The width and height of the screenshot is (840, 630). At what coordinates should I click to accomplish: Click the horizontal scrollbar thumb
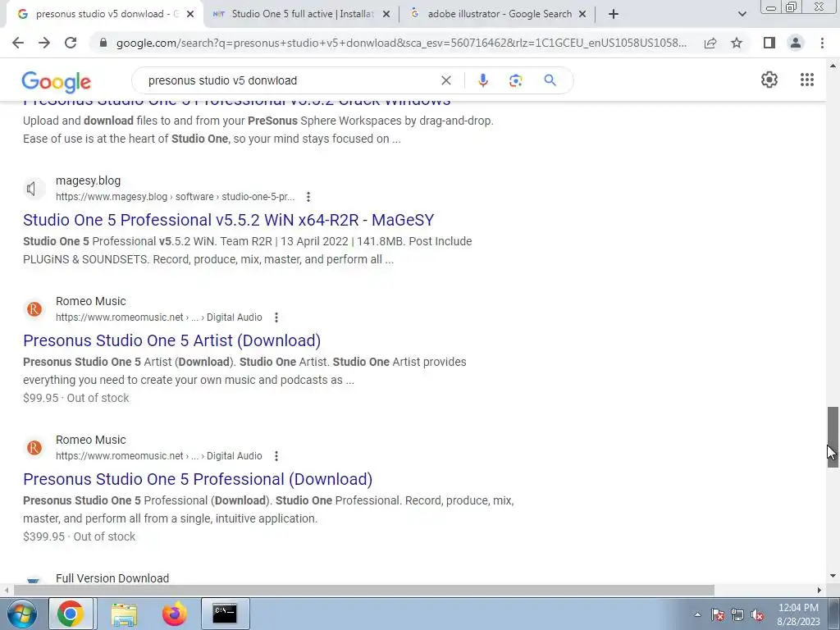click(364, 590)
